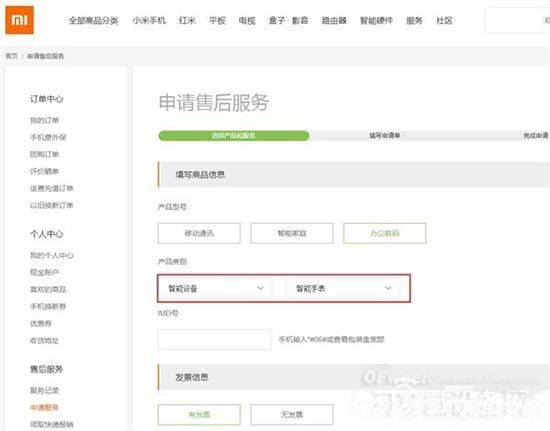Click the 申请售后服务 page title
This screenshot has height=431, width=550.
click(x=214, y=102)
